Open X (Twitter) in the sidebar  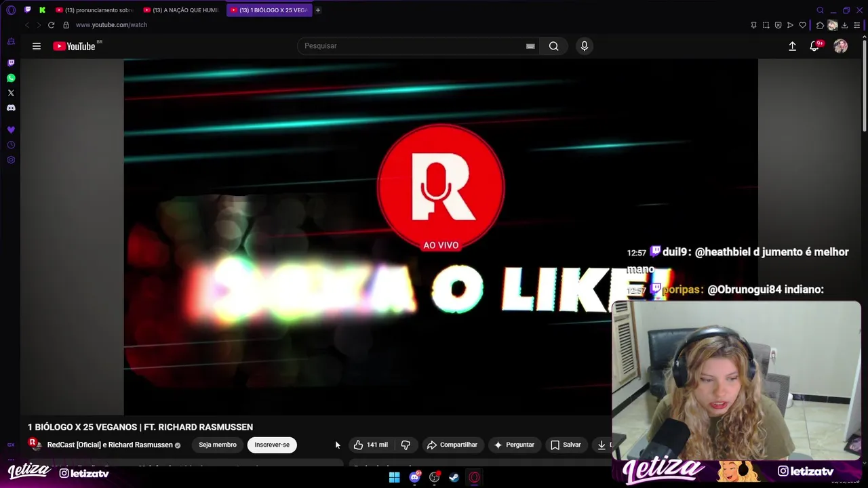(11, 93)
